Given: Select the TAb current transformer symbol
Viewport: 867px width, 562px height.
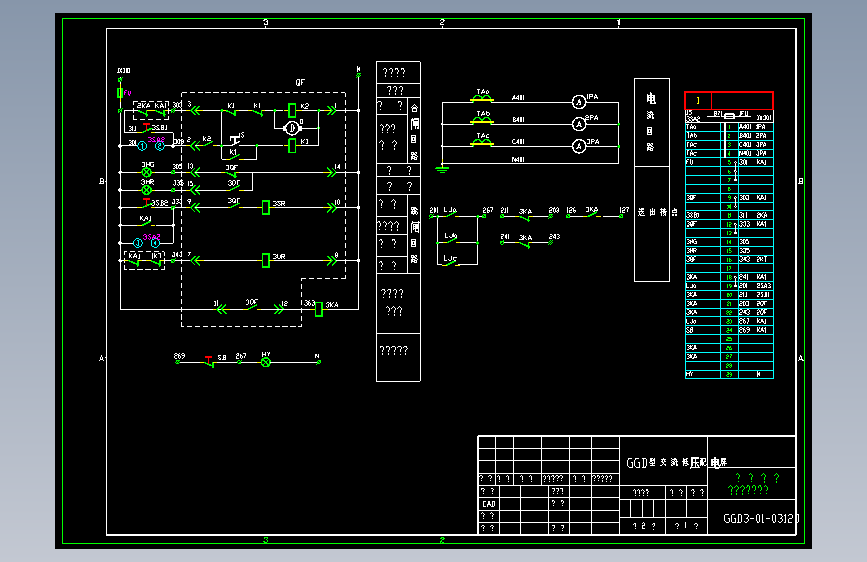Looking at the screenshot, I should coord(482,121).
